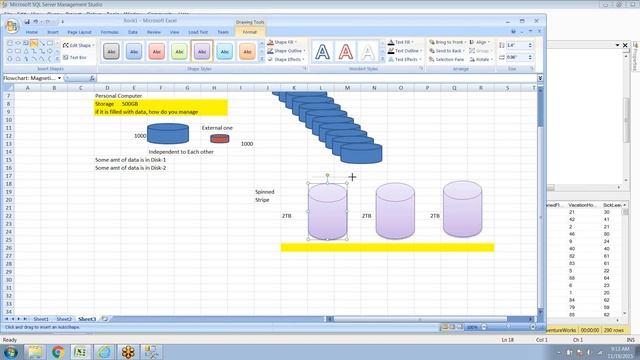
Task: Apply the white WordArt style
Action: click(368, 52)
